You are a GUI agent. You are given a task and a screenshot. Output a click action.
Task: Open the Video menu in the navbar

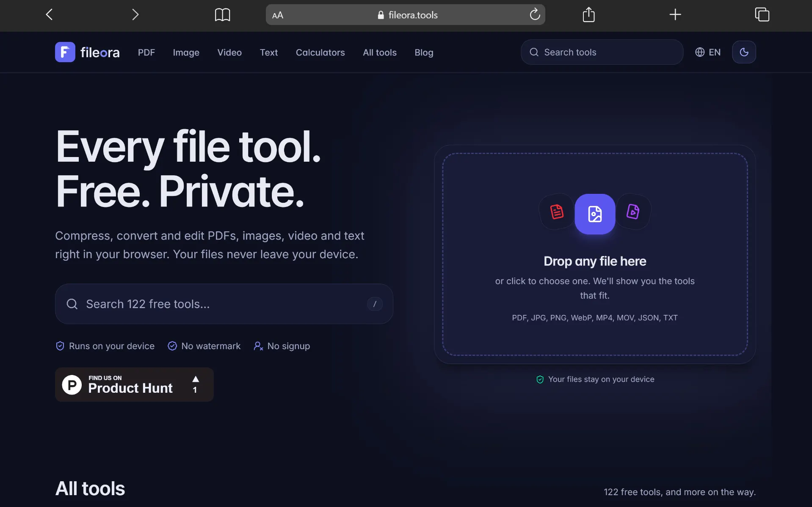[229, 52]
